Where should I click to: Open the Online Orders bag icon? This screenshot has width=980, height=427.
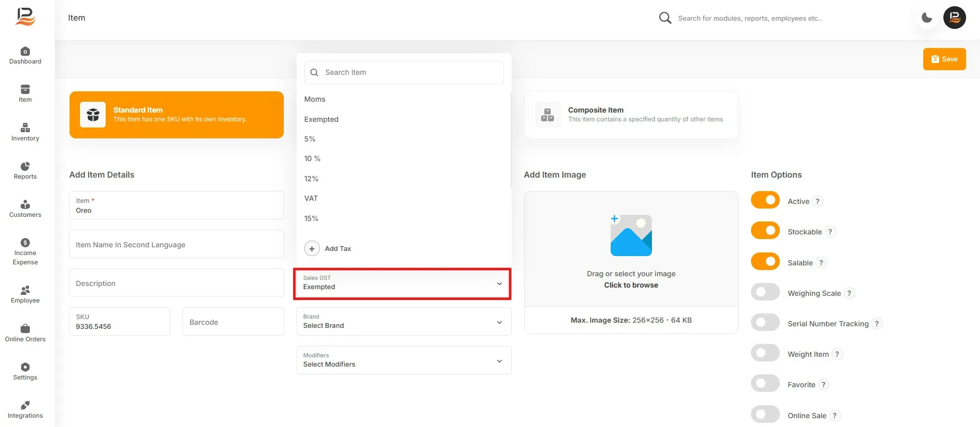pyautogui.click(x=25, y=328)
